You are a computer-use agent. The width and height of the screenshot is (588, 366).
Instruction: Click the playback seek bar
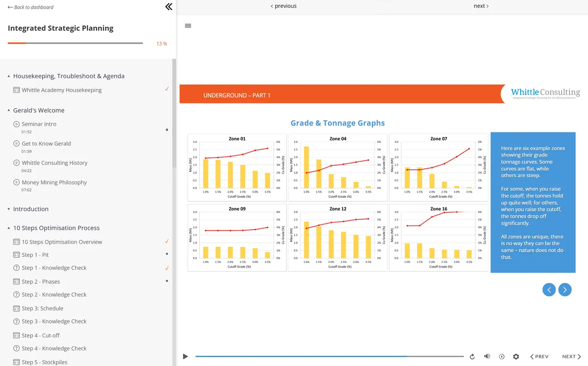[329, 356]
